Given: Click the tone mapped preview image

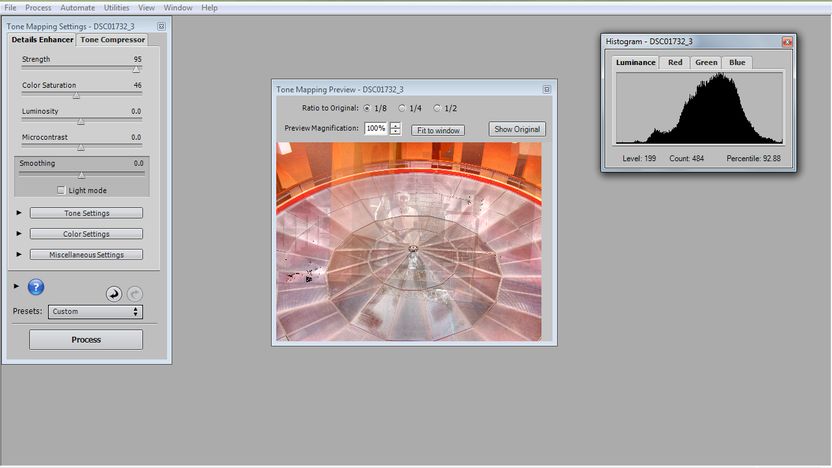Looking at the screenshot, I should click(x=409, y=241).
